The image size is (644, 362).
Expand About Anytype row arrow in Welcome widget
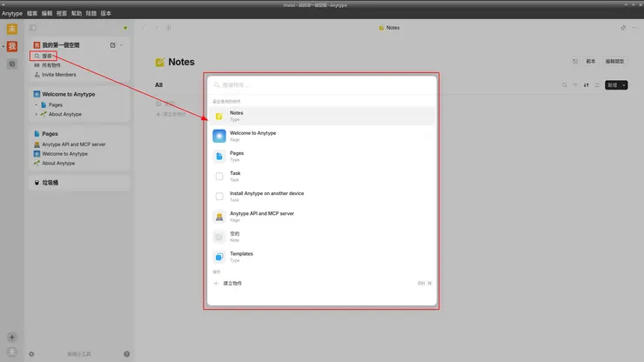point(37,114)
